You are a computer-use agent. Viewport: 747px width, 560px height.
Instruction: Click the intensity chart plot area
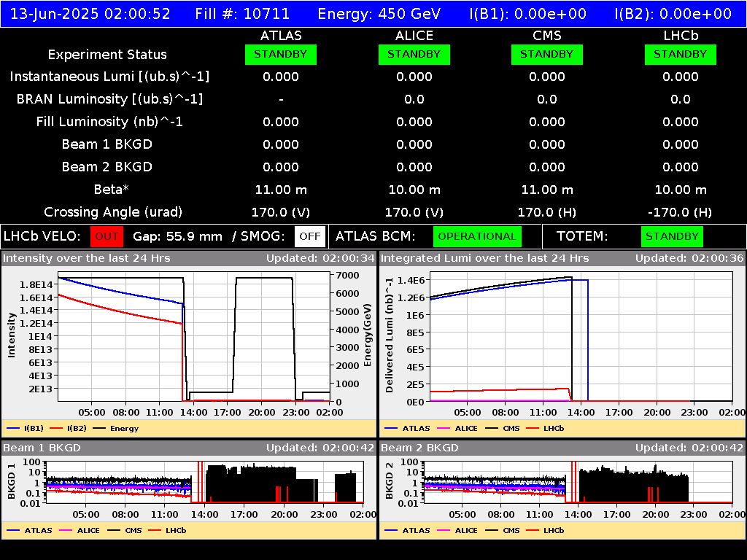194,337
